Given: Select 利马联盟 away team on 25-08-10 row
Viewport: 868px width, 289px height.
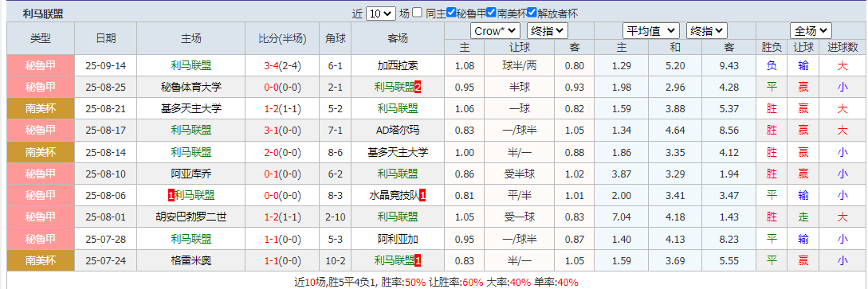Looking at the screenshot, I should pos(398,174).
